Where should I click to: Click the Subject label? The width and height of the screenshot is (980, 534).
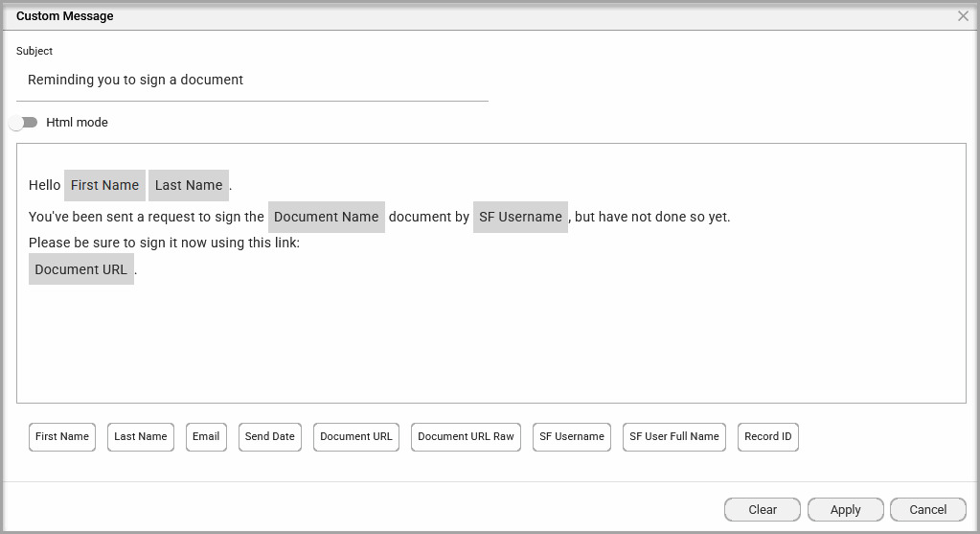point(34,51)
